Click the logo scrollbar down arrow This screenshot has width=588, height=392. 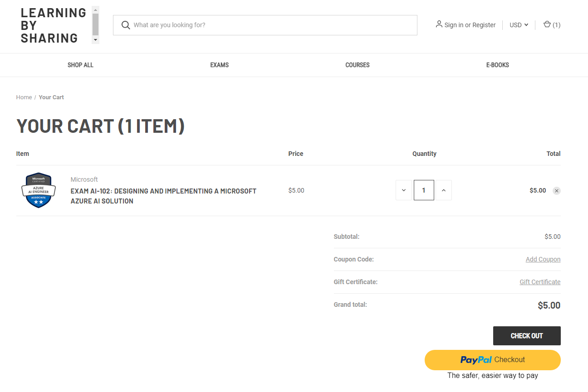pos(95,40)
